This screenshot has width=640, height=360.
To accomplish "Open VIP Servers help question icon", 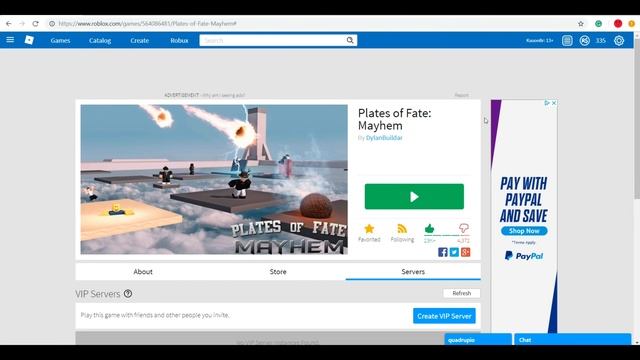I will point(128,293).
